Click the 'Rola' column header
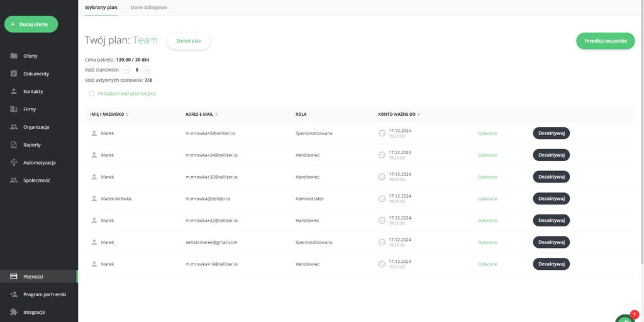The width and height of the screenshot is (644, 322). click(x=301, y=114)
